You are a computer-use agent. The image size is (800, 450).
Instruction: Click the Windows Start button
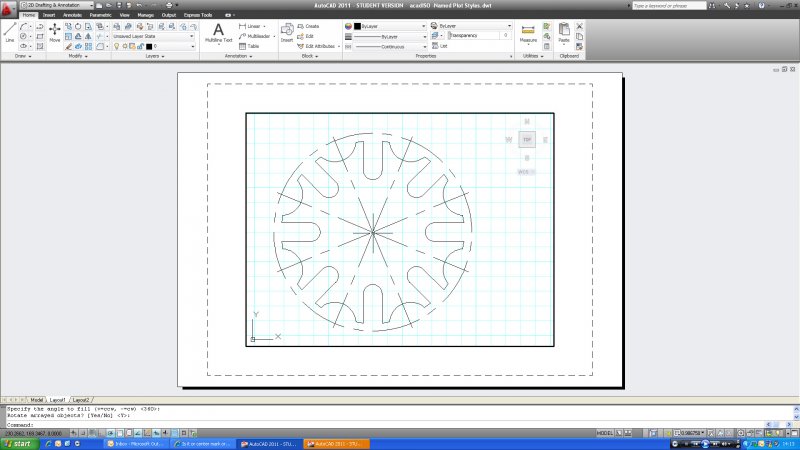(17, 443)
